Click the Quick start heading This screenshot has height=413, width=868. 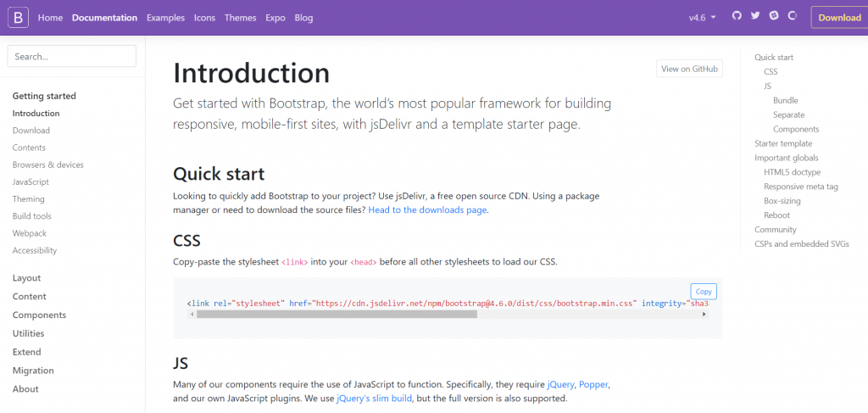coord(220,174)
